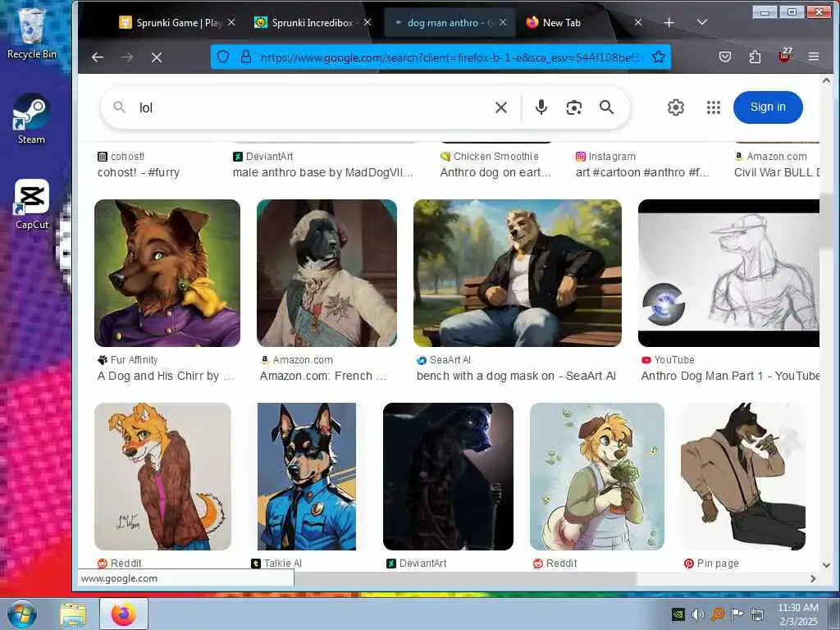The image size is (840, 630).
Task: Open tracking protection shield icon
Action: tap(223, 57)
